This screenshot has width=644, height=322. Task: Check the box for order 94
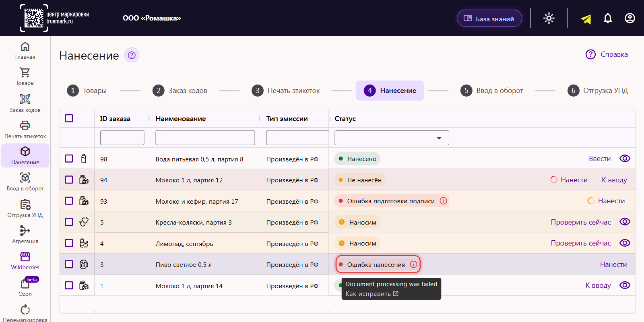tap(69, 180)
